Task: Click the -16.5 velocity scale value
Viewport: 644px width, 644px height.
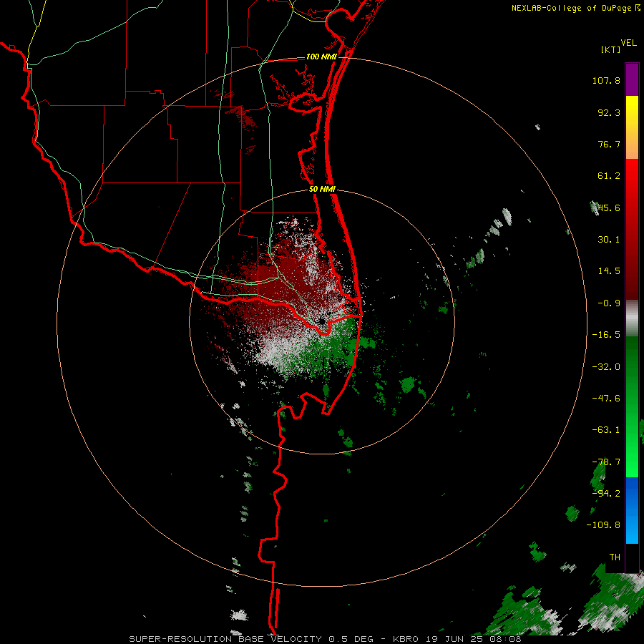Action: (x=606, y=335)
